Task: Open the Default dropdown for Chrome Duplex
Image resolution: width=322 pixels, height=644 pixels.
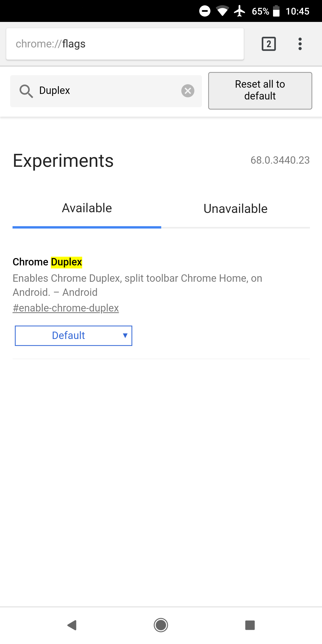Action: point(73,335)
